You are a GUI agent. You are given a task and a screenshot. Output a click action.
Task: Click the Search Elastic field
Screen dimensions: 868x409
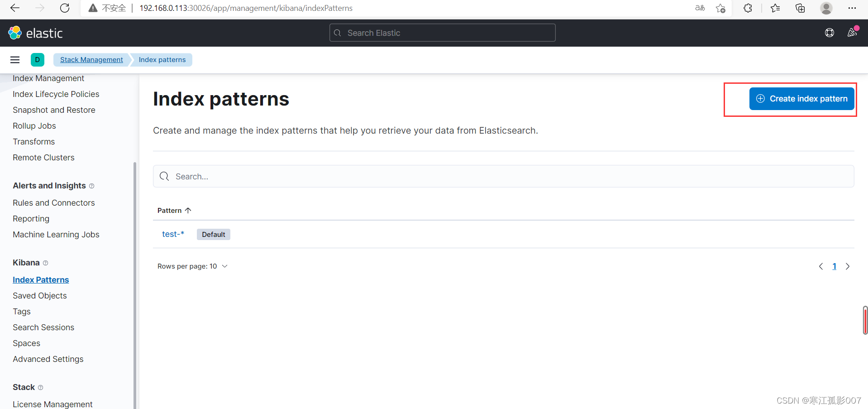pos(443,33)
